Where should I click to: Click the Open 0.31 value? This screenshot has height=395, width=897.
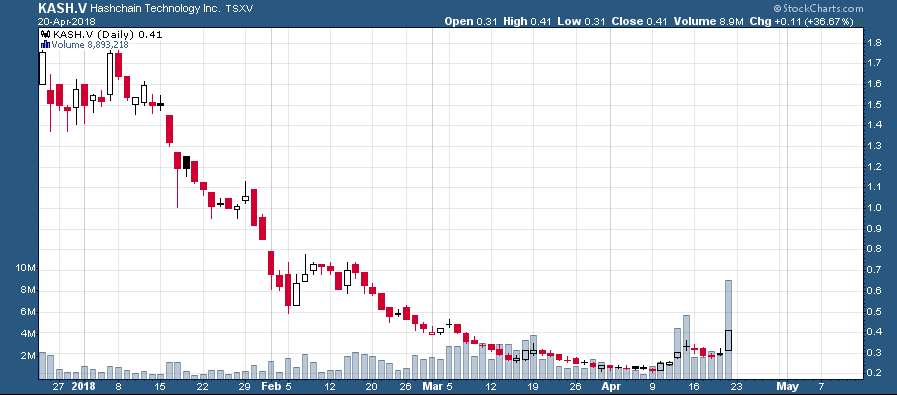(x=472, y=21)
